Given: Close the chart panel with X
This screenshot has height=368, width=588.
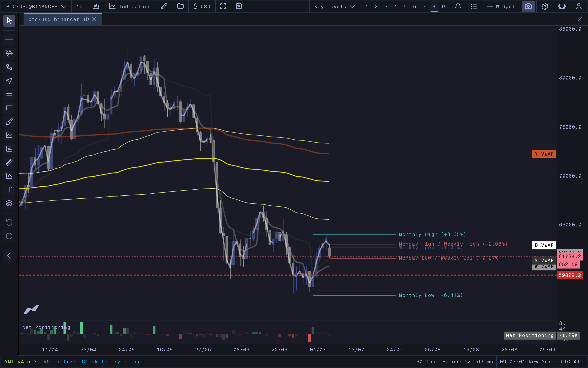Looking at the screenshot, I should tap(579, 19).
